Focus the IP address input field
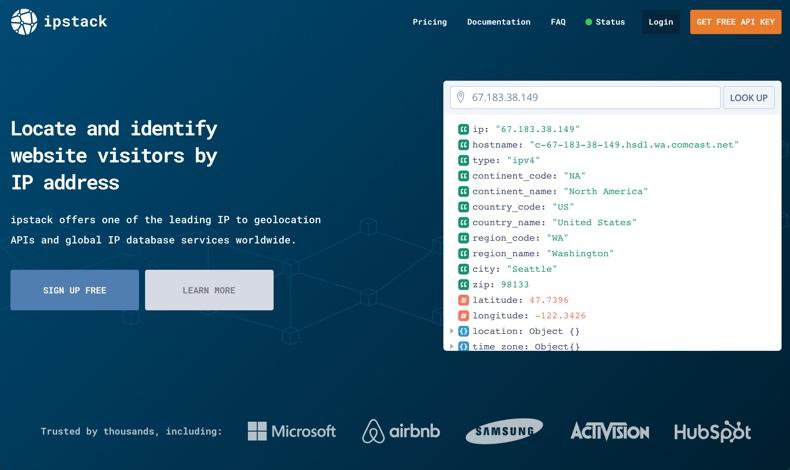The width and height of the screenshot is (790, 470). [585, 98]
